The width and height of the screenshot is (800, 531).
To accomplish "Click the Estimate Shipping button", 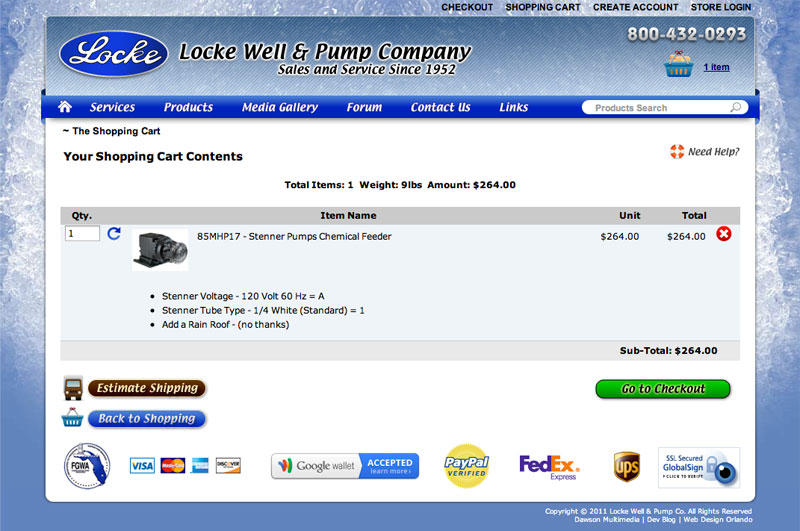I will pyautogui.click(x=147, y=388).
